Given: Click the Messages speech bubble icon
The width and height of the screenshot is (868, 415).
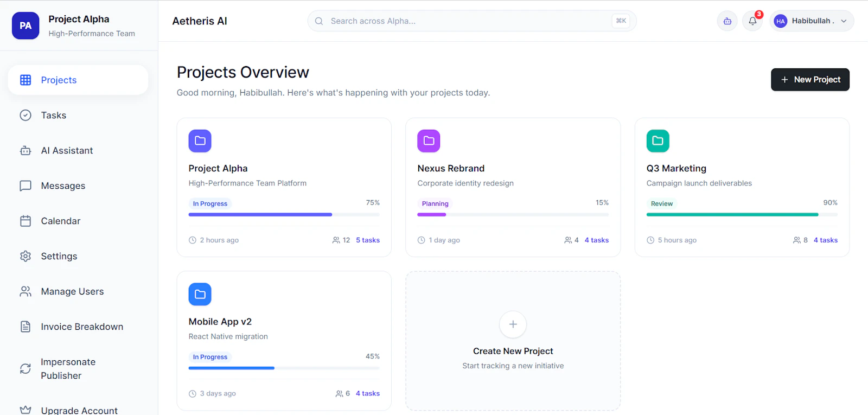Looking at the screenshot, I should 25,186.
